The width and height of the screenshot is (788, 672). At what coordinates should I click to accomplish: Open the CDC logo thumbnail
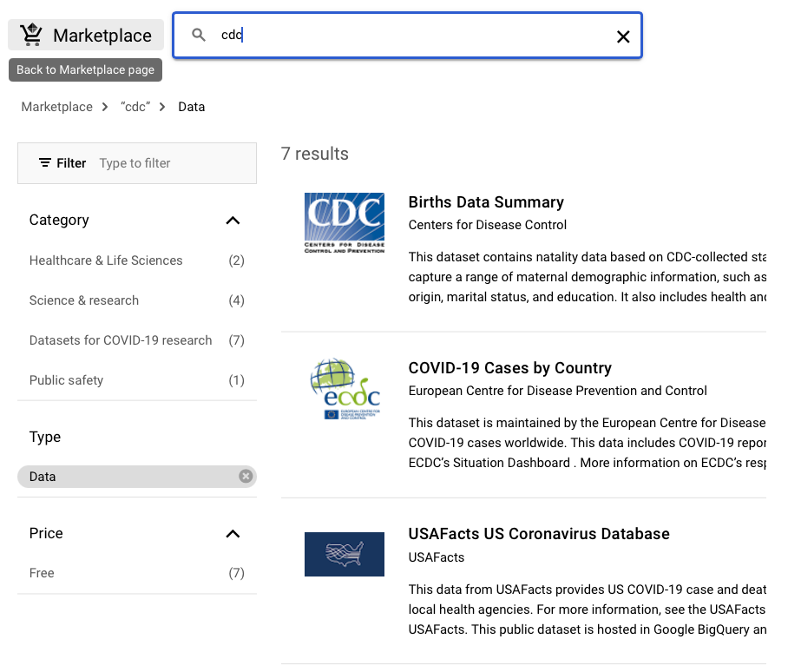[345, 223]
